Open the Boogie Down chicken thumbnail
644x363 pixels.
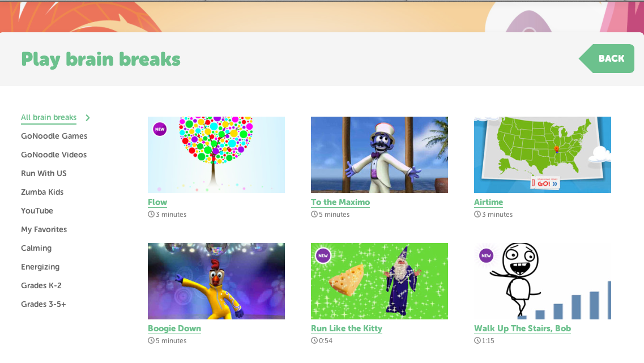[216, 281]
